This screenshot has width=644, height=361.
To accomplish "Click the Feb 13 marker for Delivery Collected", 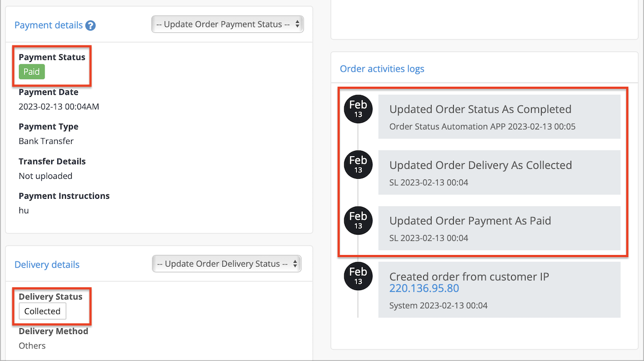I will coord(358,164).
